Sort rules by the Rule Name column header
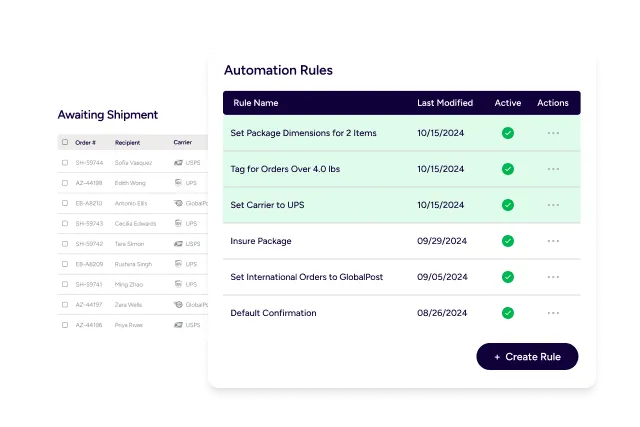Screen dimensions: 640x427 coord(256,103)
